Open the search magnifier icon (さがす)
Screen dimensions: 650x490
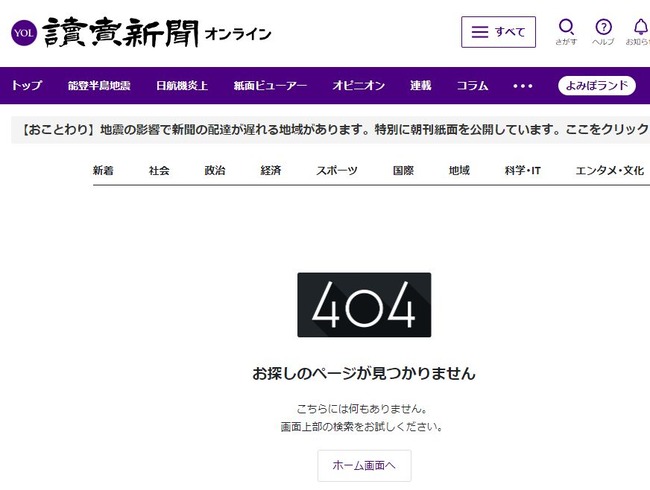coord(566,29)
